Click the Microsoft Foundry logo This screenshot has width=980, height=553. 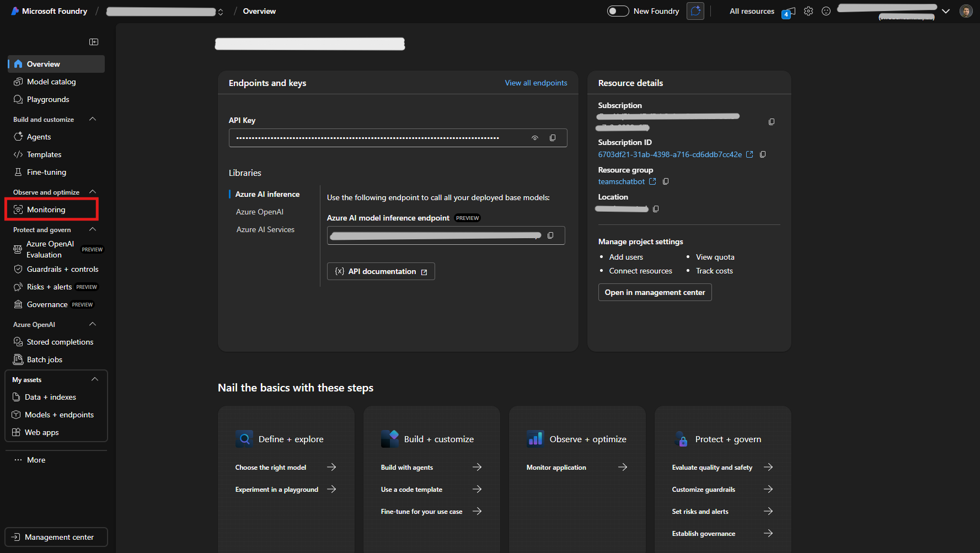coord(15,11)
